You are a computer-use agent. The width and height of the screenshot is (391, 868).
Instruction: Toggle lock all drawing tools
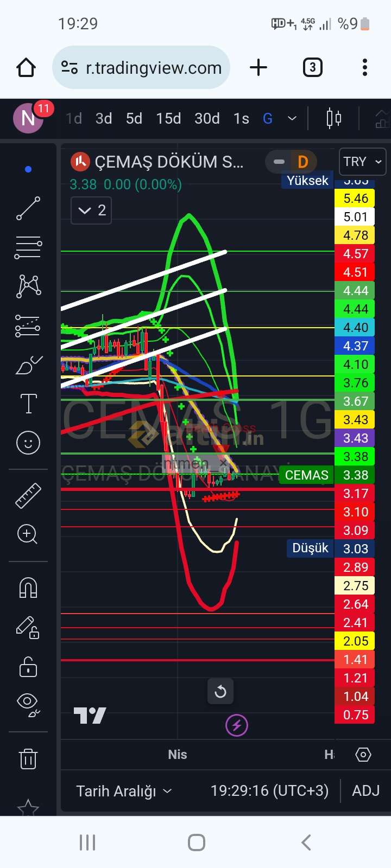(x=28, y=667)
